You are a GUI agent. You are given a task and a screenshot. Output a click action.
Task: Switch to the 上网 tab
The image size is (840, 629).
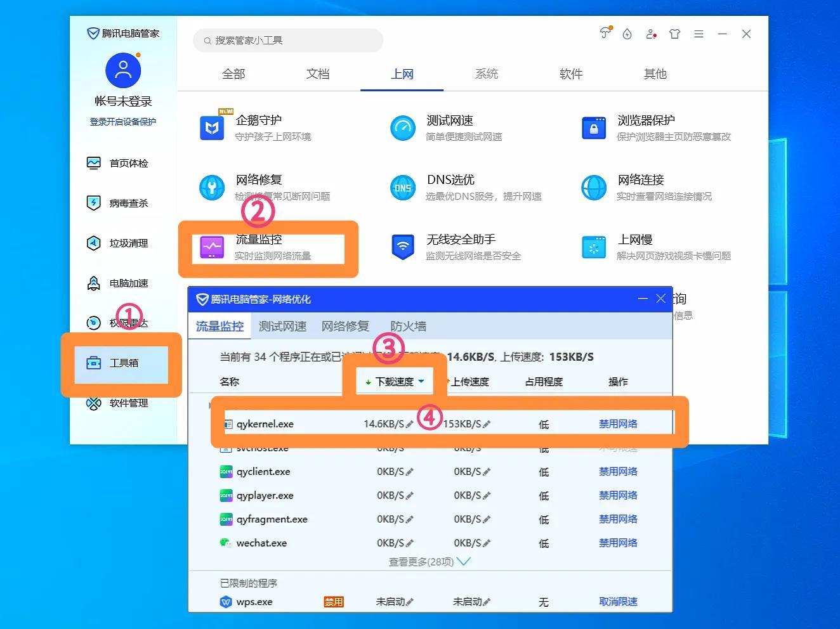click(402, 74)
